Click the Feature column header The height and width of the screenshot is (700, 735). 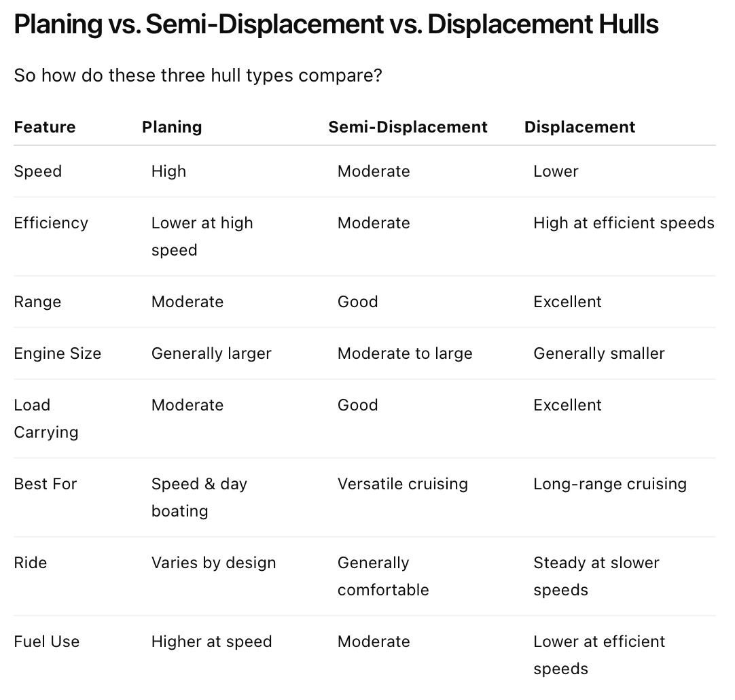[x=45, y=127]
